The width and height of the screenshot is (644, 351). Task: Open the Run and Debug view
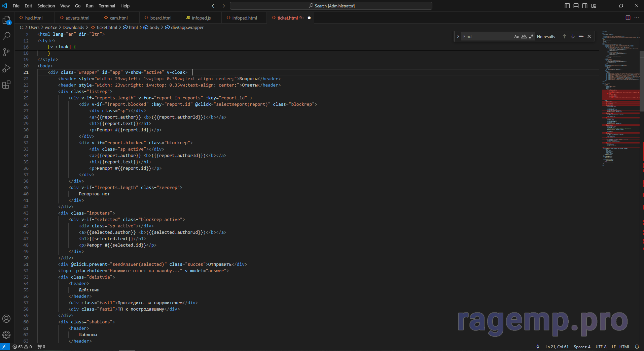coord(6,68)
